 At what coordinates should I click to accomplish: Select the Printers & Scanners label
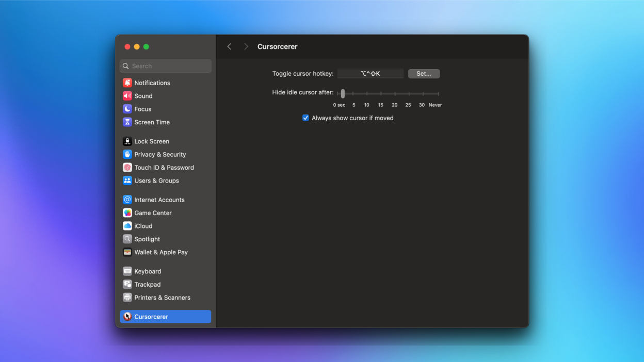(x=163, y=298)
